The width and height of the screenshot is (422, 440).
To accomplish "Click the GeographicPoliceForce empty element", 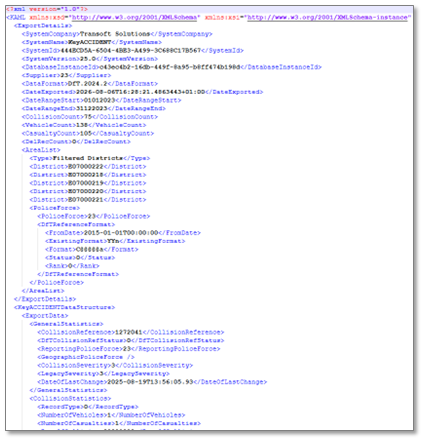I will pos(86,357).
